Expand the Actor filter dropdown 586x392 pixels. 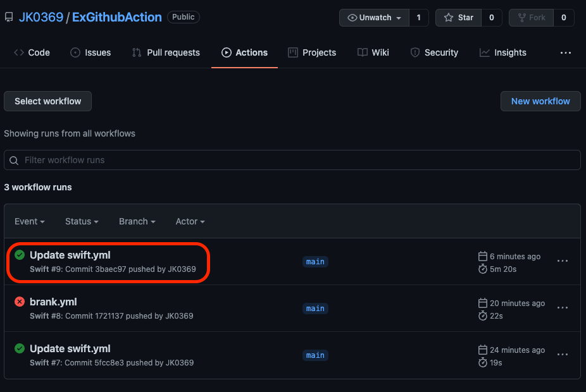(x=190, y=221)
